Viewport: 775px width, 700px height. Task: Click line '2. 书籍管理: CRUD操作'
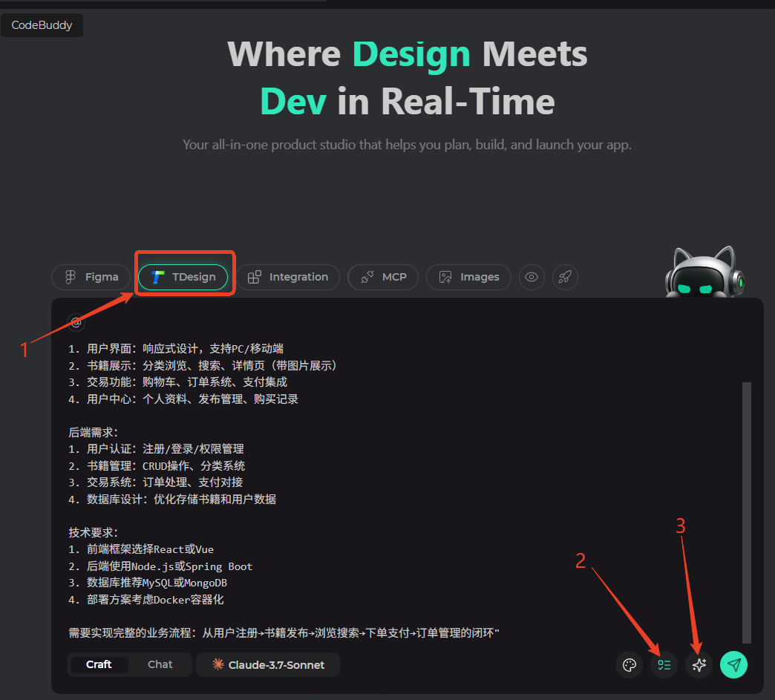(x=157, y=465)
